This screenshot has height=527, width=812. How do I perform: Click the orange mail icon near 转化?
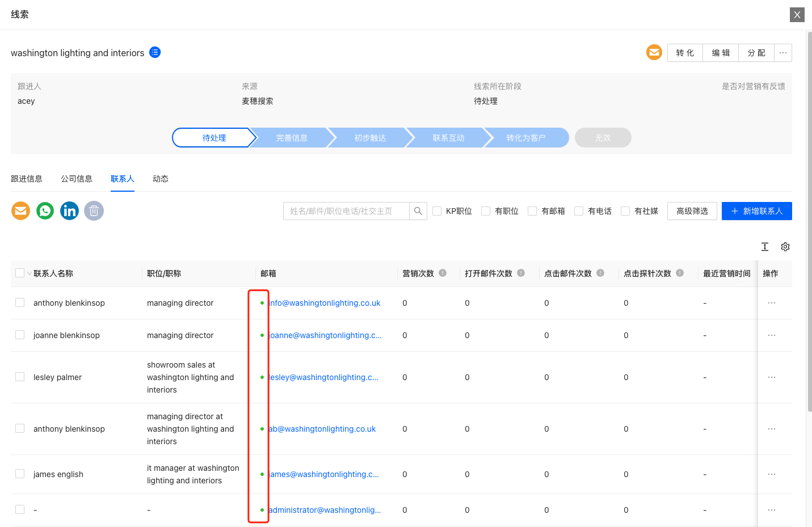coord(654,52)
